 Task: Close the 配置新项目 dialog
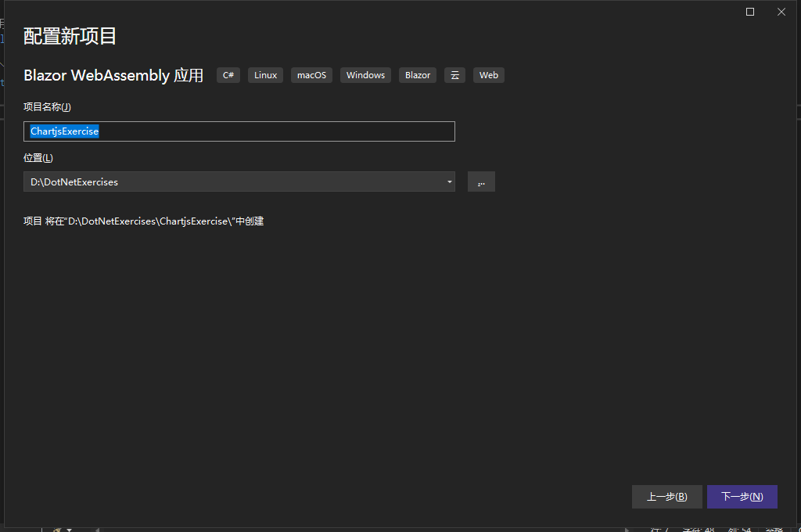tap(781, 12)
